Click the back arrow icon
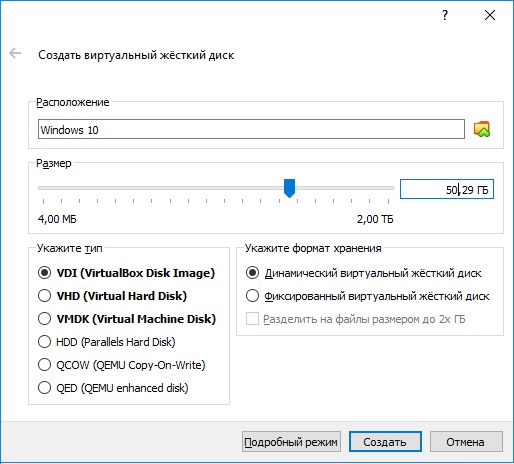This screenshot has width=514, height=464. click(x=15, y=53)
